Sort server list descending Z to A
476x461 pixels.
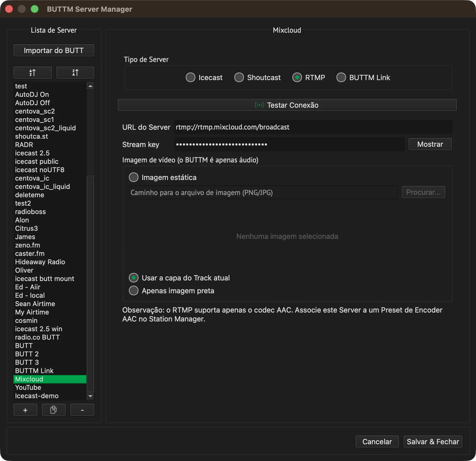point(75,73)
